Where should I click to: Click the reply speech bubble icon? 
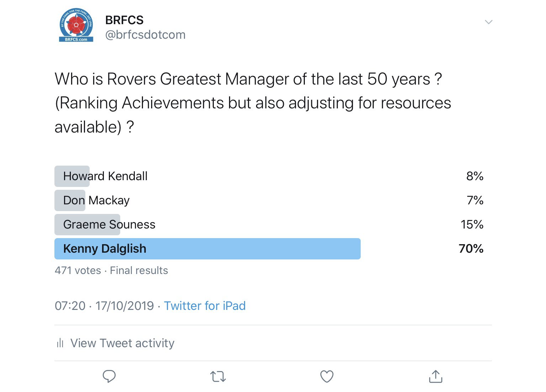click(109, 376)
